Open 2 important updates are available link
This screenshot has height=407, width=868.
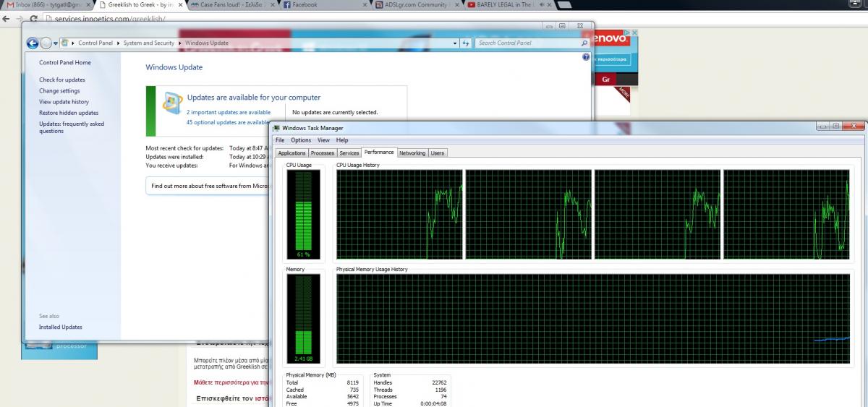coord(229,113)
